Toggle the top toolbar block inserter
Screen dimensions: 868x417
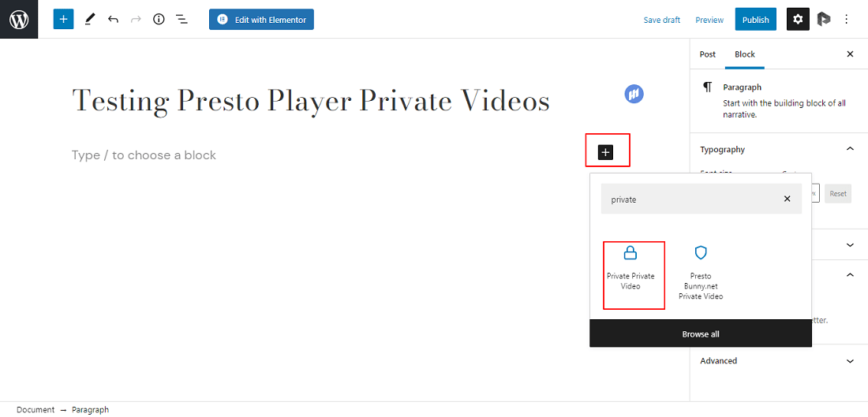(x=64, y=20)
